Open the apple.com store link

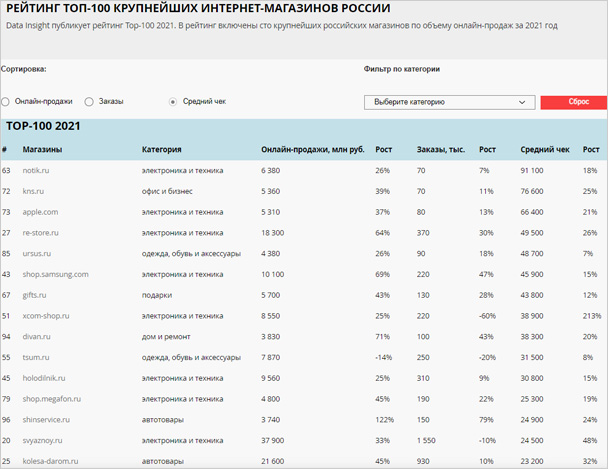click(x=40, y=212)
